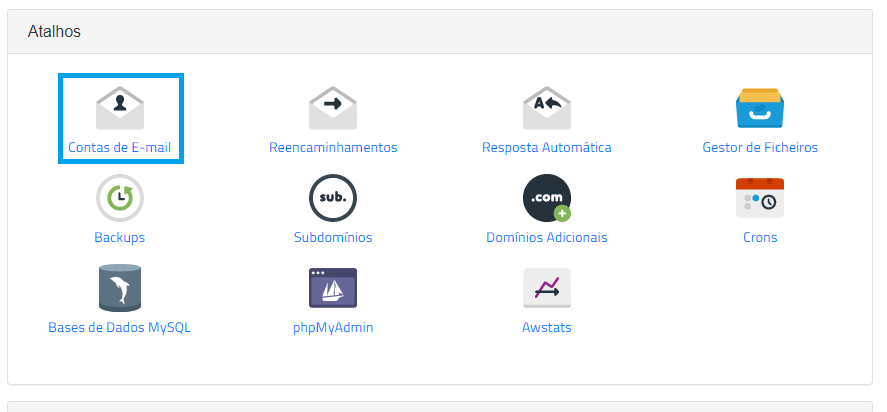
Task: Click the Domínios Adicionais '.com' icon
Action: [546, 198]
